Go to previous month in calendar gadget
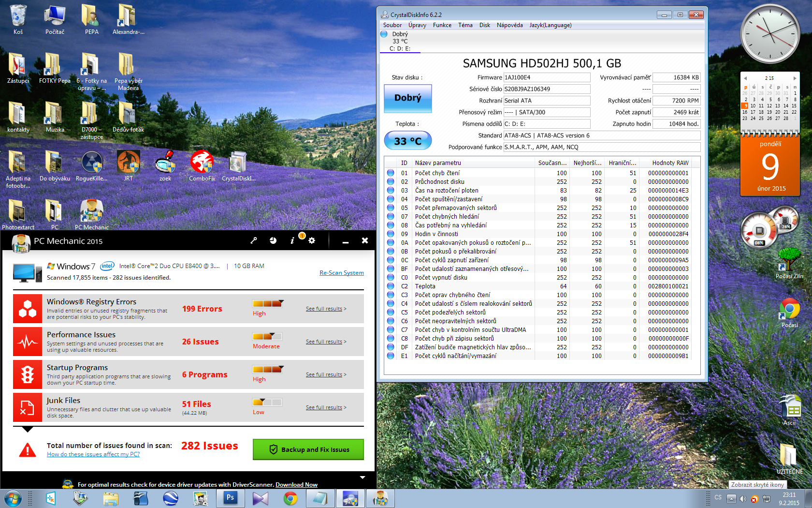Image resolution: width=812 pixels, height=508 pixels. coord(745,78)
